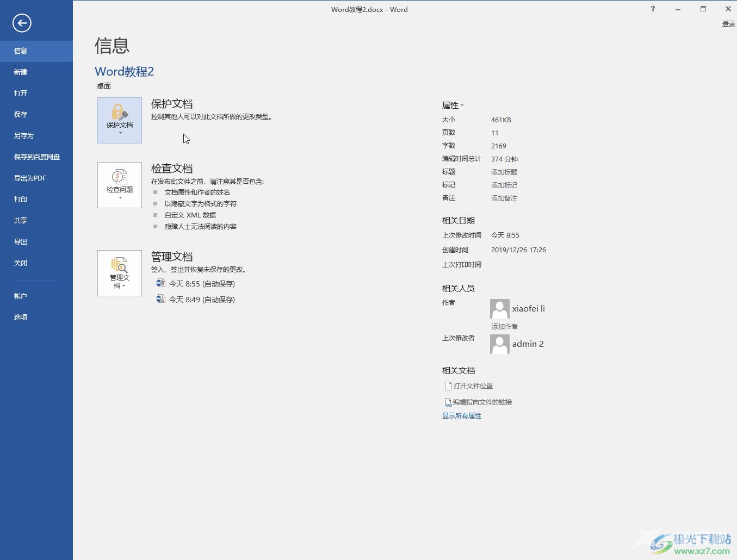Open autosaved version 今天 8:55
The image size is (737, 560).
pyautogui.click(x=202, y=284)
